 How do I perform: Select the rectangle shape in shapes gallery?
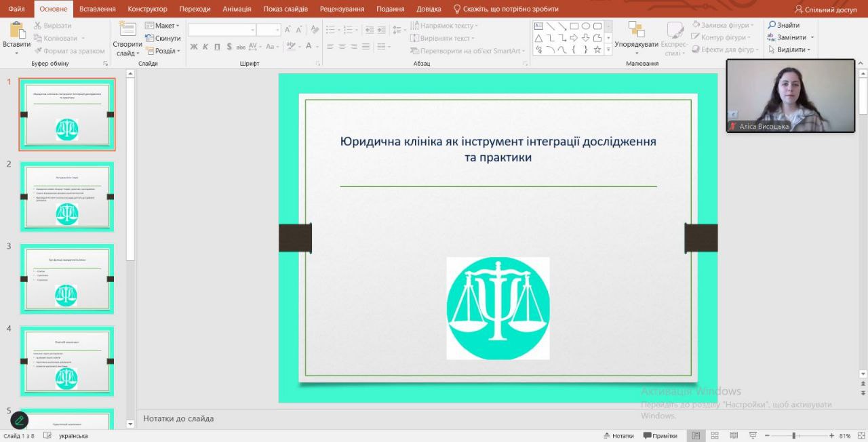click(x=574, y=26)
